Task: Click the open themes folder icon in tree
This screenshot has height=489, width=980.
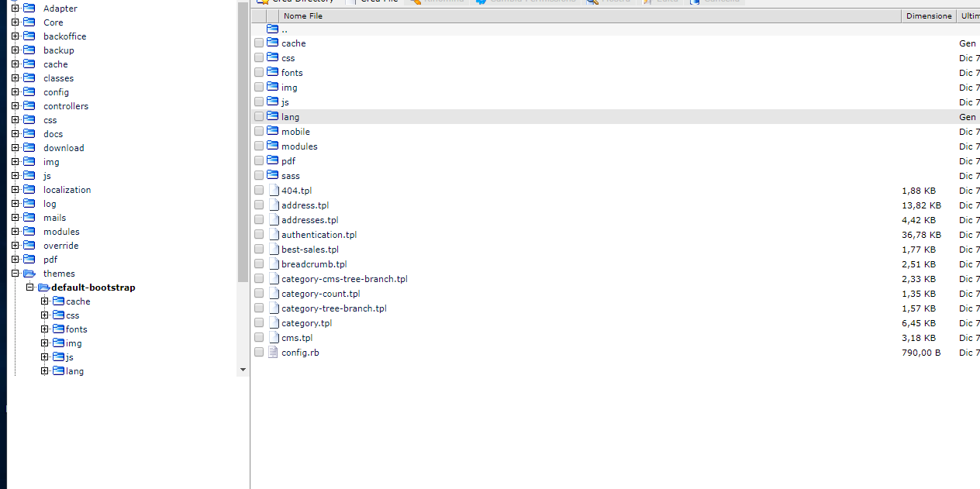Action: [29, 273]
